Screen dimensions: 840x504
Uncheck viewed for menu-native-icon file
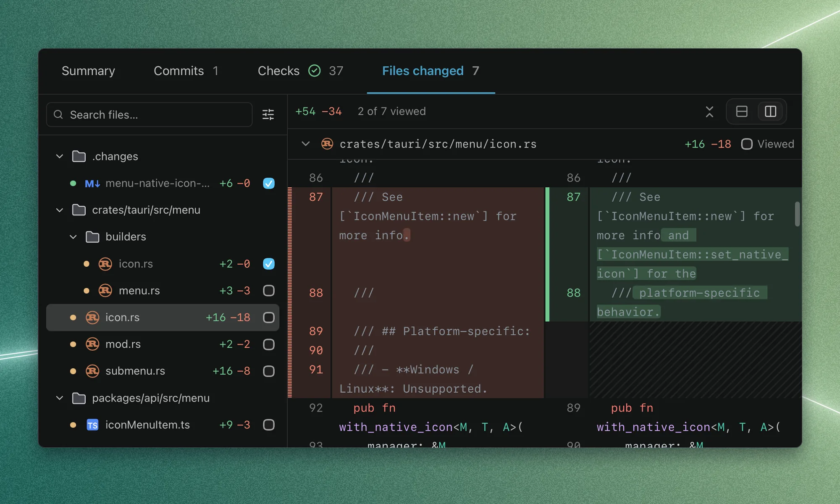pyautogui.click(x=269, y=184)
